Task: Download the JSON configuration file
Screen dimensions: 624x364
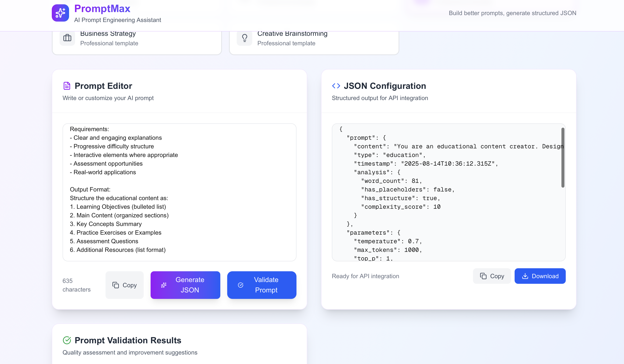Action: point(540,276)
